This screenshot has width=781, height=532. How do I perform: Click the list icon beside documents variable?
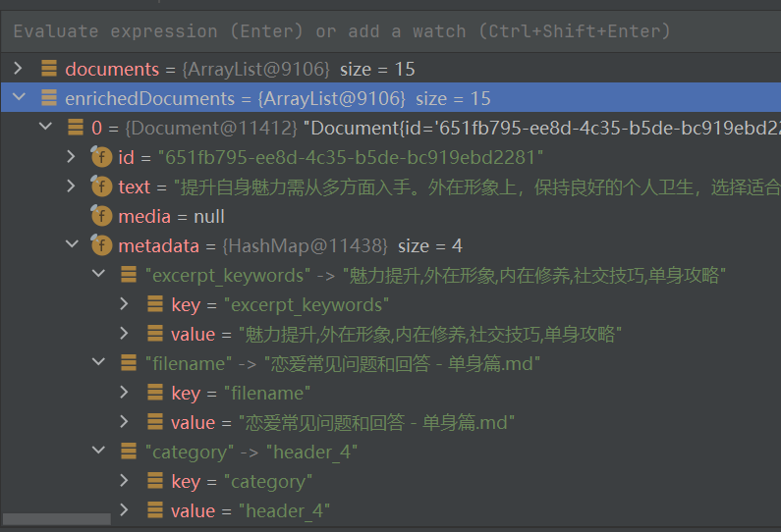[49, 68]
